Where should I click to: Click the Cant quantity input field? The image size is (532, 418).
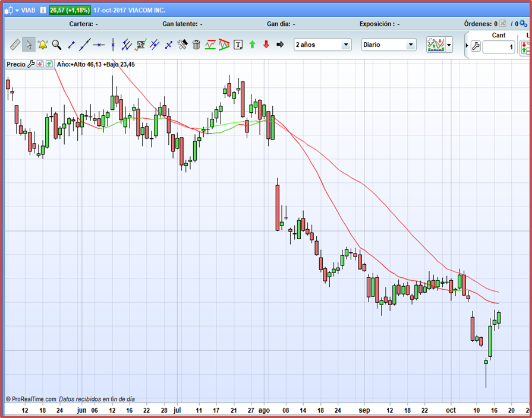[x=499, y=47]
